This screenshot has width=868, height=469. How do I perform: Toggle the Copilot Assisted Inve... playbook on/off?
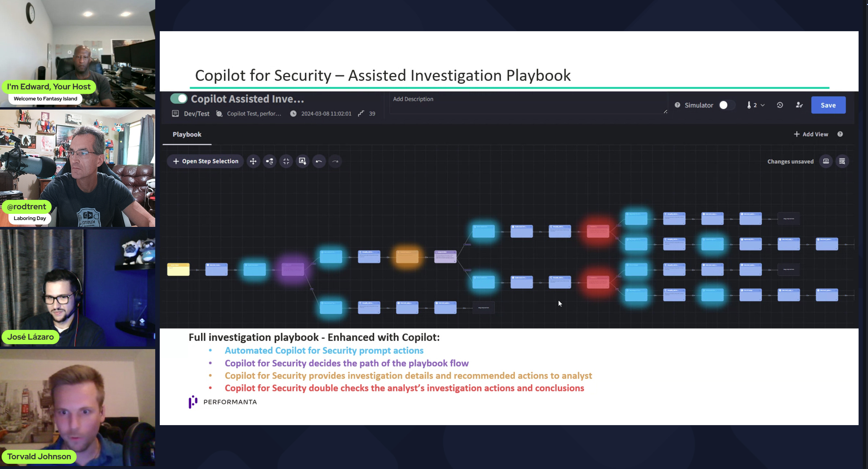[178, 99]
